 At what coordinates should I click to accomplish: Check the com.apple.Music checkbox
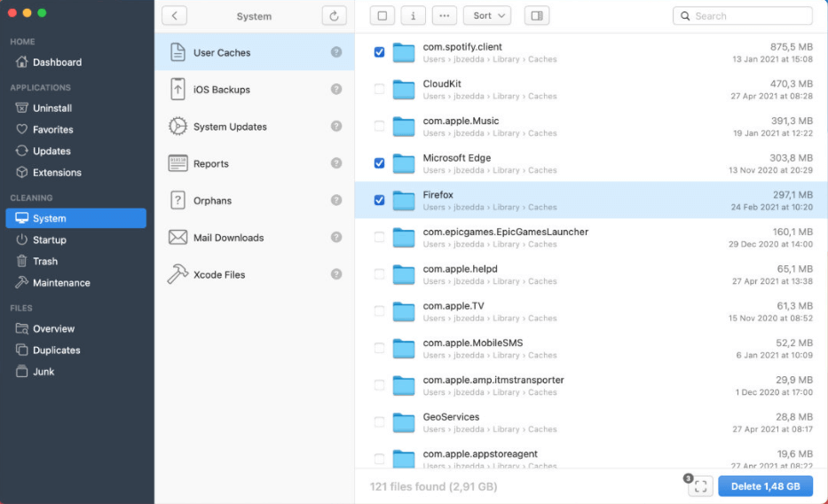(x=379, y=126)
